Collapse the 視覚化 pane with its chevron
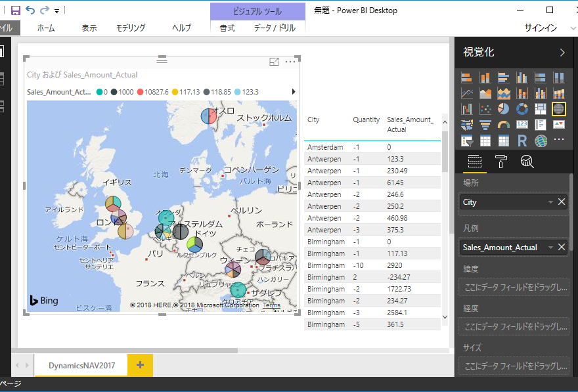This screenshot has height=392, width=578. pyautogui.click(x=562, y=53)
